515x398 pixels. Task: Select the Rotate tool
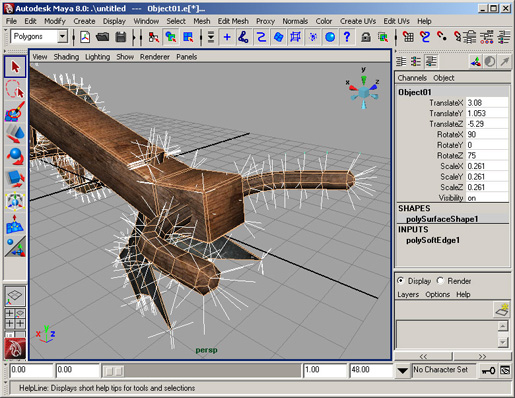click(x=15, y=156)
